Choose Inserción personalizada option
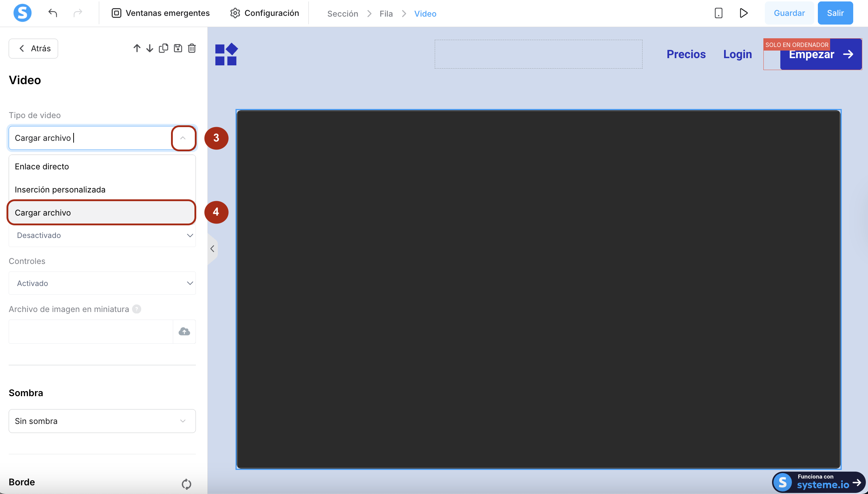 click(60, 190)
